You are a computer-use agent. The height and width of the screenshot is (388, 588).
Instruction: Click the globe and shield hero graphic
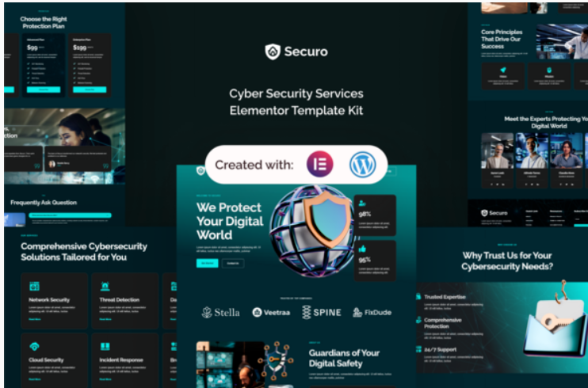pyautogui.click(x=311, y=230)
